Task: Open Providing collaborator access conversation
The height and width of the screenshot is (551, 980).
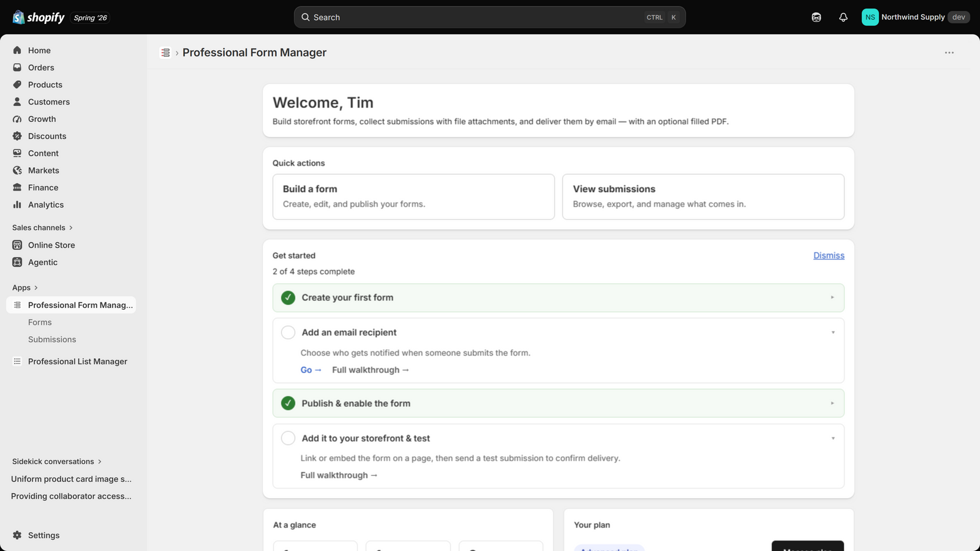Action: point(71,496)
